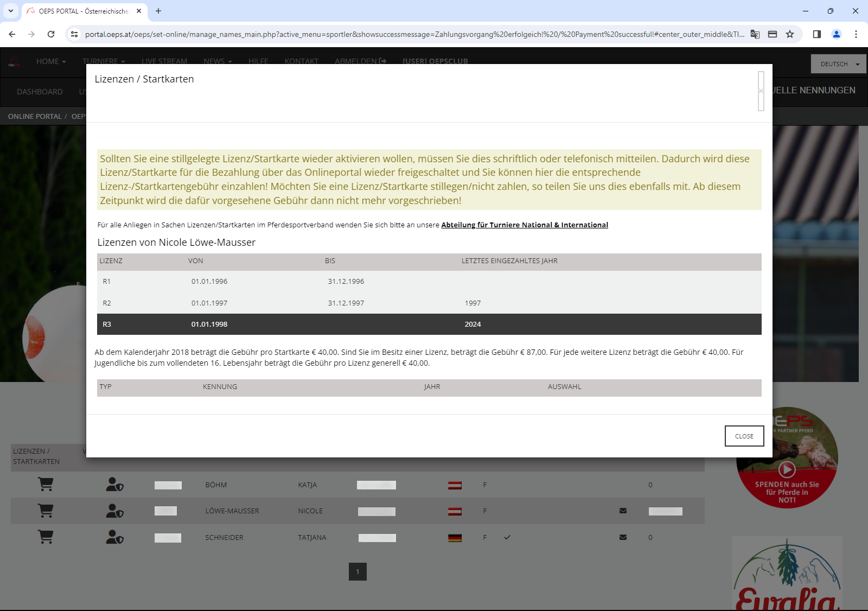This screenshot has width=868, height=611.
Task: Open a new browser tab
Action: click(x=158, y=11)
